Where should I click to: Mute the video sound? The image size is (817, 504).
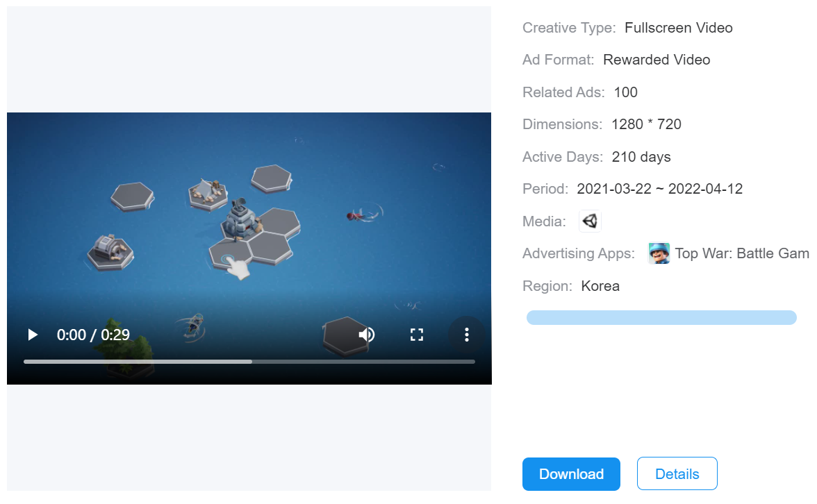366,335
